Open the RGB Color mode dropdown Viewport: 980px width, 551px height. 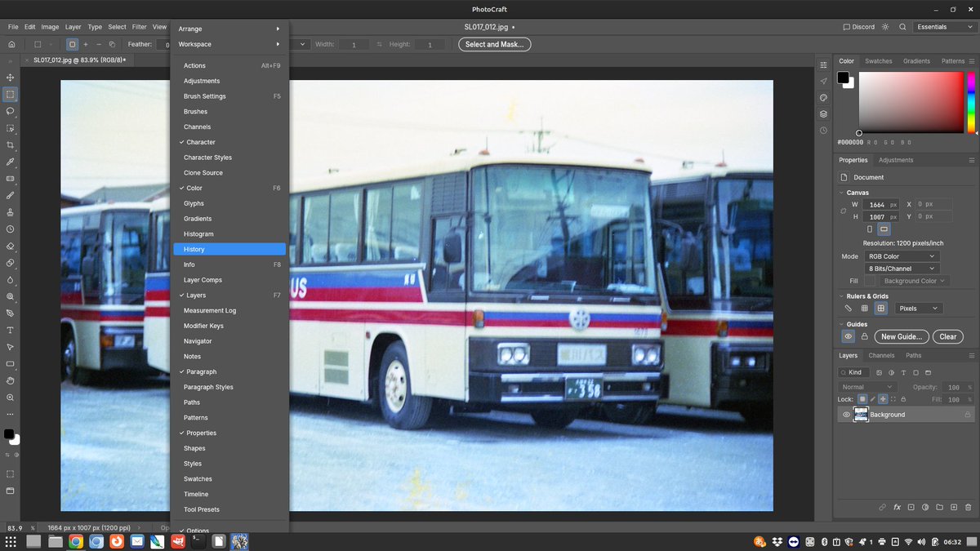(902, 256)
